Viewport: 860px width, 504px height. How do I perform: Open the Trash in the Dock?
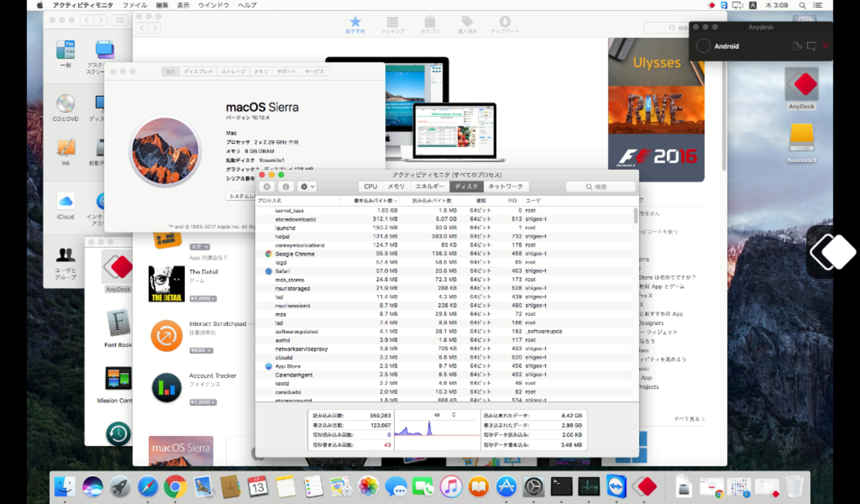794,487
